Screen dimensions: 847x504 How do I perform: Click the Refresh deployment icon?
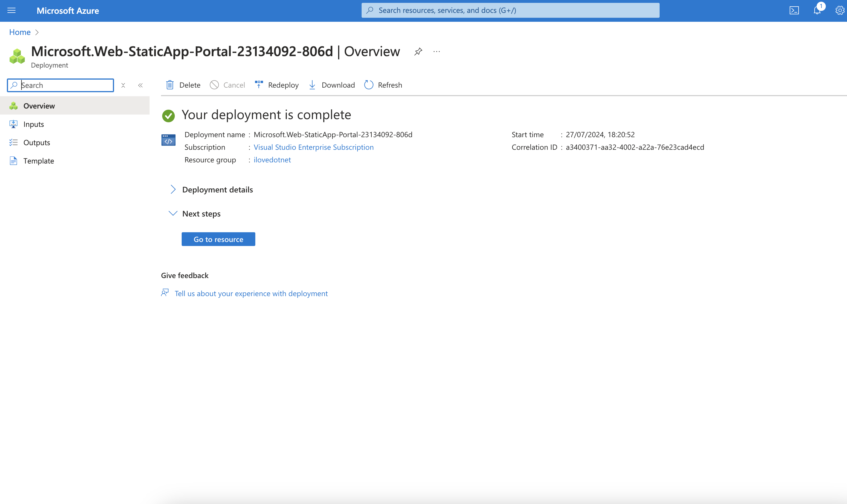click(368, 84)
